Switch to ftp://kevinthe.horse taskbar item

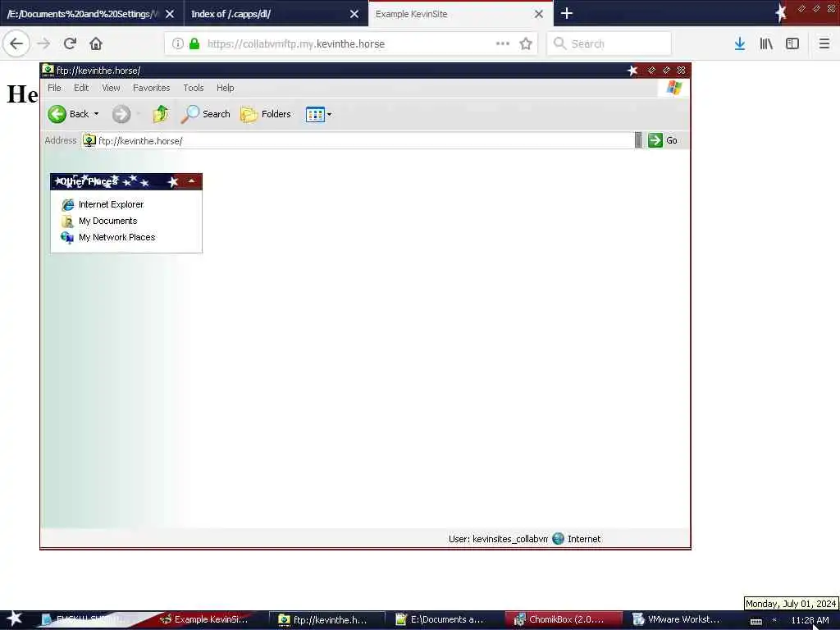[326, 619]
